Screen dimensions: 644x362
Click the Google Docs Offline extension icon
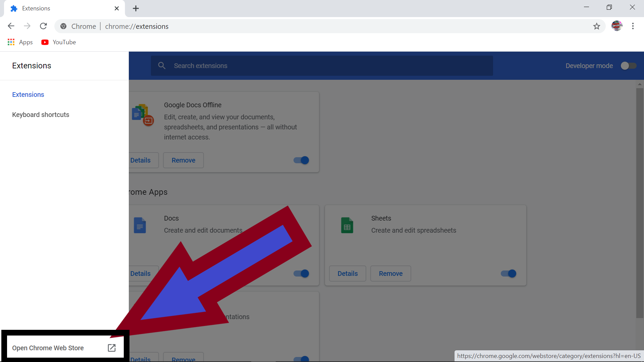[x=142, y=115]
